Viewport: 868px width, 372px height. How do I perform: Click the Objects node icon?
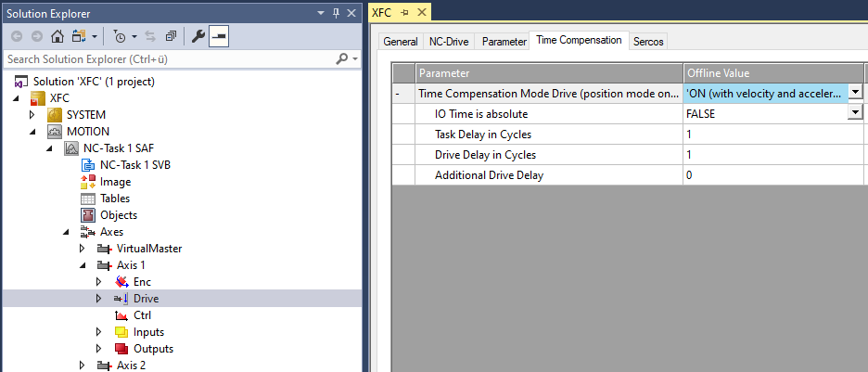(x=87, y=215)
